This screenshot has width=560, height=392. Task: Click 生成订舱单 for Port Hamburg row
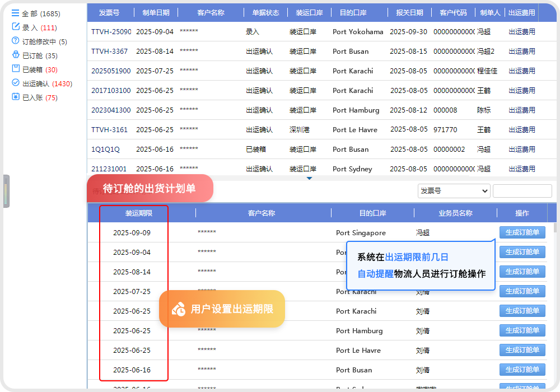tap(522, 330)
